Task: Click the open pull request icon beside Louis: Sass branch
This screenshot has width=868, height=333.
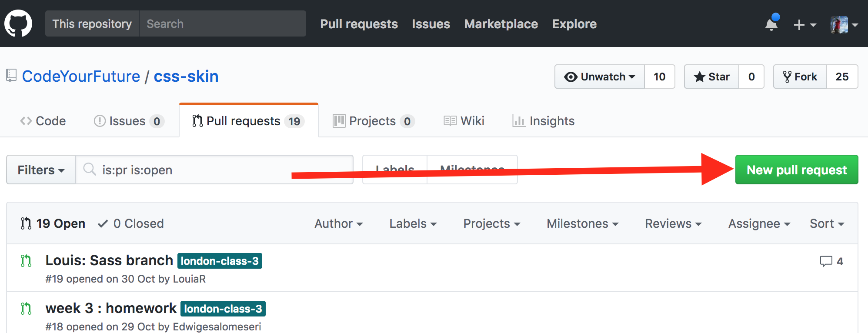Action: click(26, 261)
